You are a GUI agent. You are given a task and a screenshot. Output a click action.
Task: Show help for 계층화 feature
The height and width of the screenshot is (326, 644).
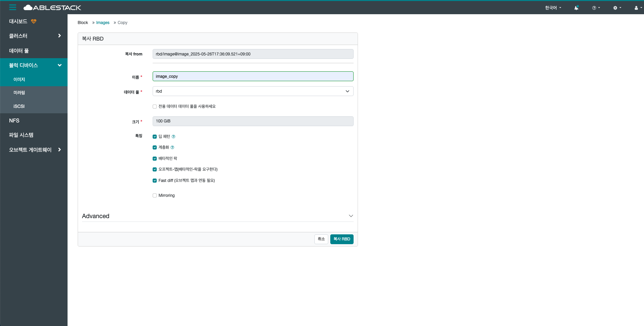(172, 147)
